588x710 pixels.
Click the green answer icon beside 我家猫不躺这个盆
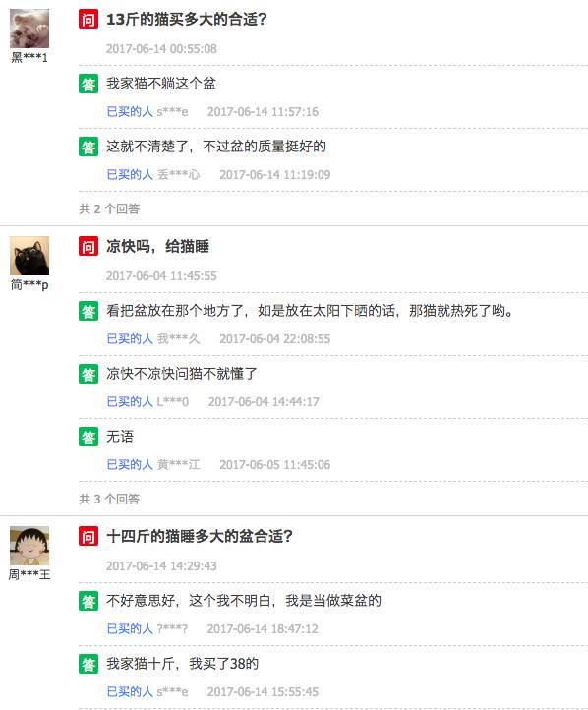click(88, 84)
